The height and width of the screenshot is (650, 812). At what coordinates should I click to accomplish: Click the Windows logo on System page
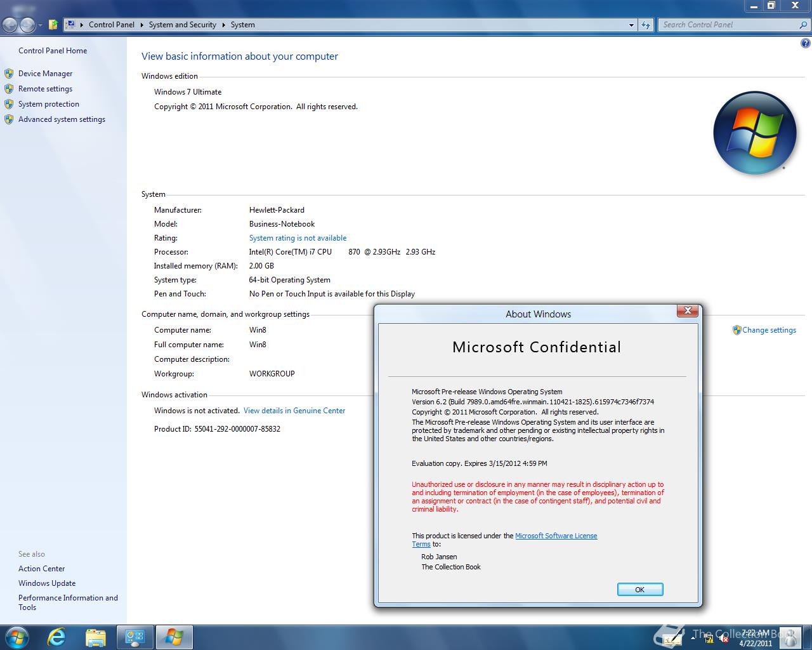pos(754,133)
